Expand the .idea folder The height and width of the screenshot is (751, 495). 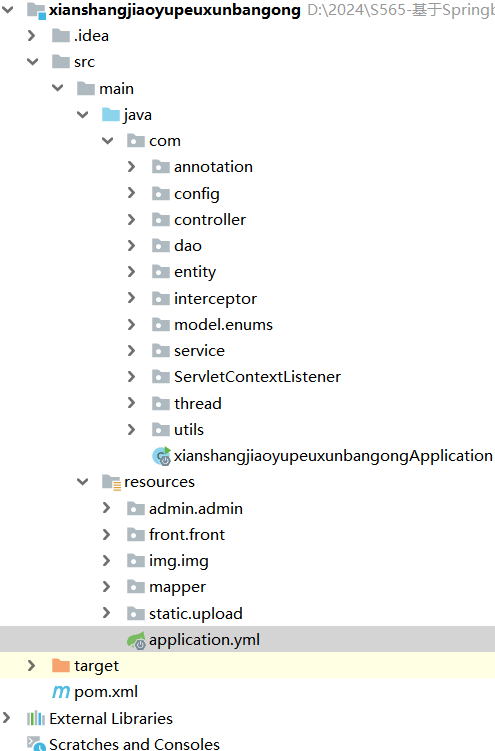point(32,35)
